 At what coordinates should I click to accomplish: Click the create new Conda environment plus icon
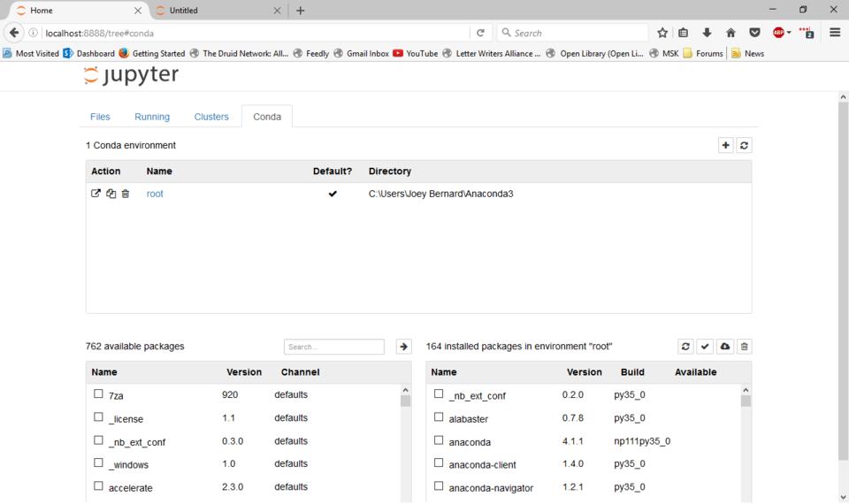pyautogui.click(x=725, y=146)
